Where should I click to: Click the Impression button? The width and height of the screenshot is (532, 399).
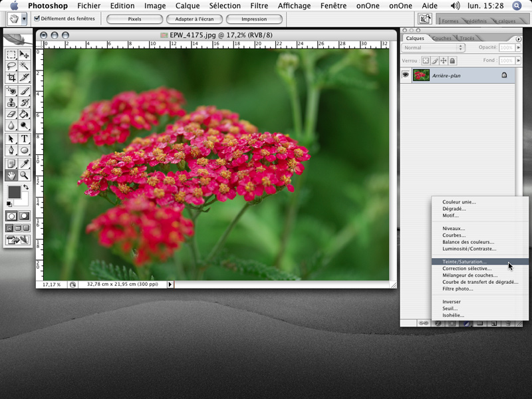click(x=254, y=19)
